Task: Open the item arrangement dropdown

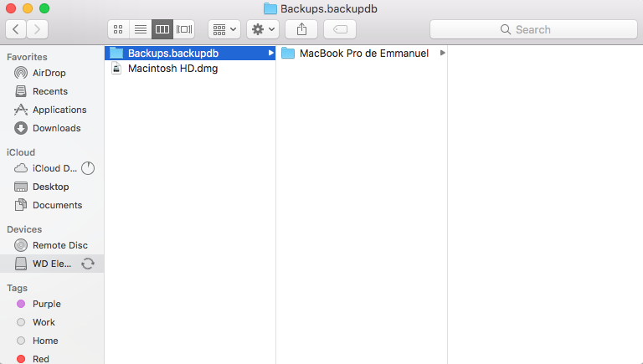Action: tap(224, 29)
